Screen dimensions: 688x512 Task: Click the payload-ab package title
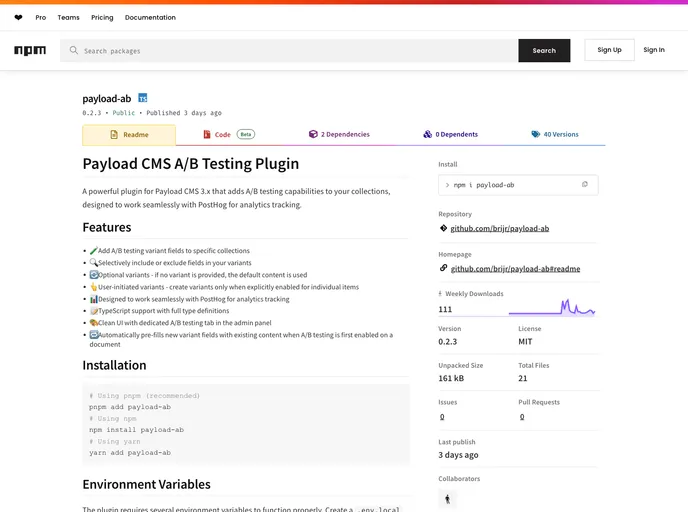click(x=107, y=99)
